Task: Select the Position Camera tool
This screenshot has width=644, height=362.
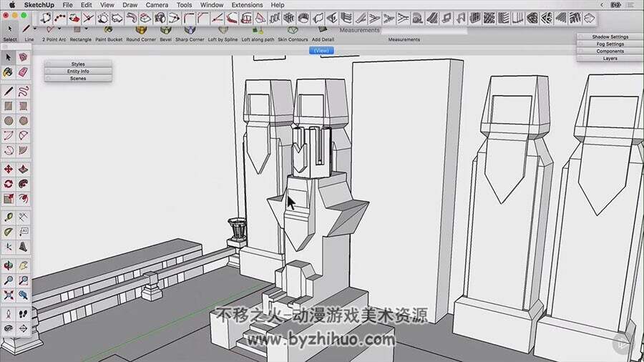Action: coord(9,314)
